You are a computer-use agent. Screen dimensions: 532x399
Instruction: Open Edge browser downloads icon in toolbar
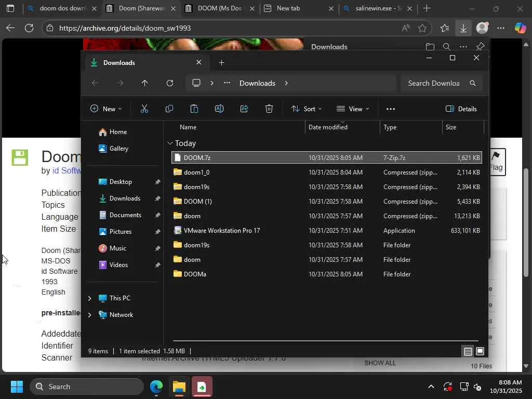(463, 28)
